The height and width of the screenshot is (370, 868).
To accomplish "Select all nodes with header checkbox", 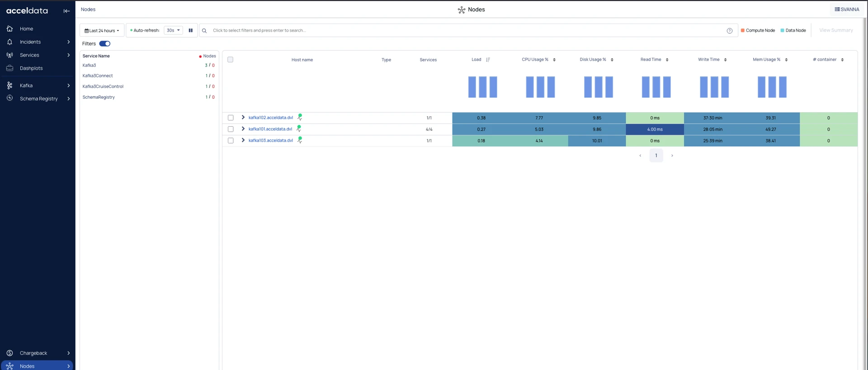I will [x=230, y=60].
